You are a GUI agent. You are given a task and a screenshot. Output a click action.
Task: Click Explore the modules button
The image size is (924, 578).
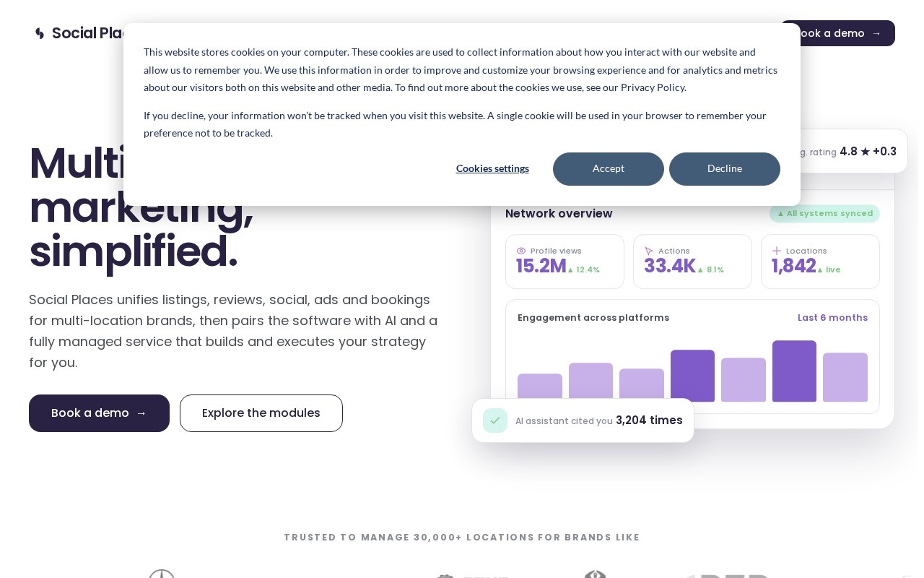click(261, 413)
